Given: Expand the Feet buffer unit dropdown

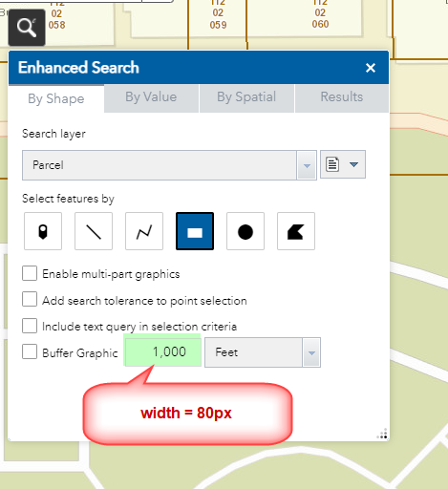Looking at the screenshot, I should [263, 352].
